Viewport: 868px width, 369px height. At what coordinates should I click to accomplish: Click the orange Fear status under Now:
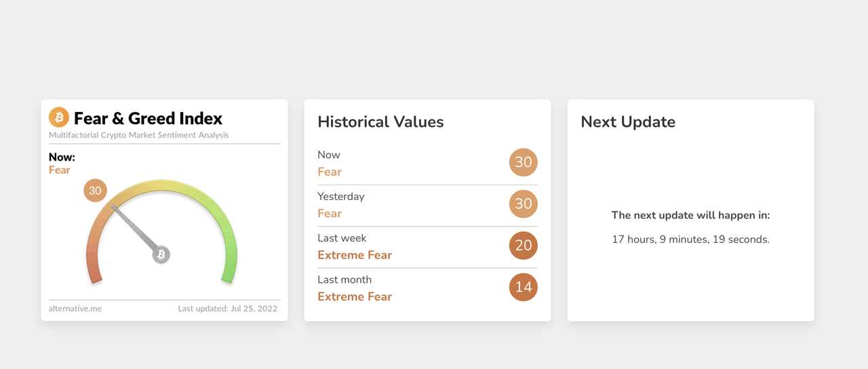pyautogui.click(x=60, y=170)
